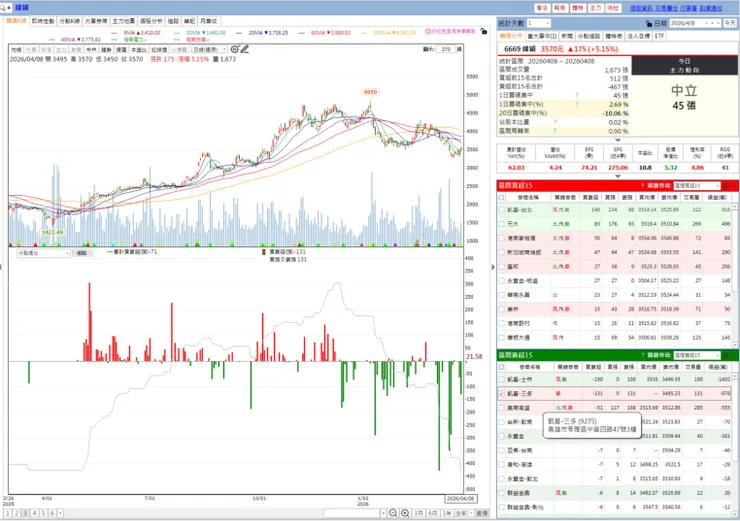This screenshot has width=740, height=521.
Task: Click the help icon beside 1日籌碼集中
Action: pos(577,95)
